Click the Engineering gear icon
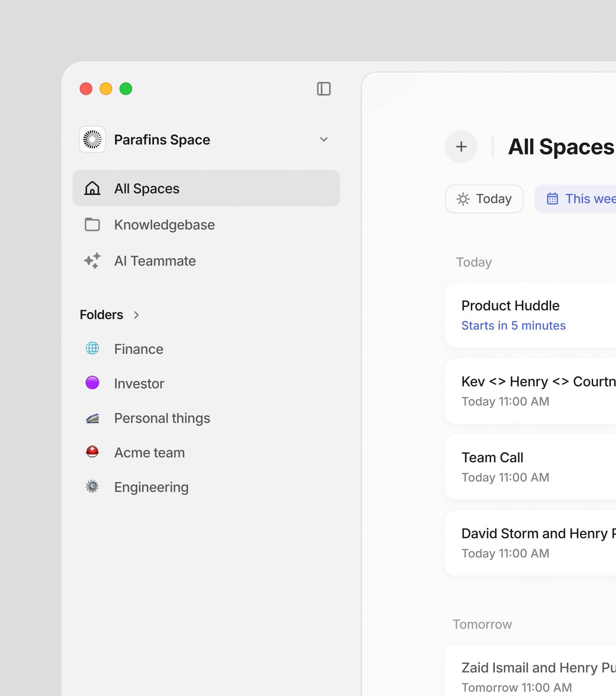The height and width of the screenshot is (696, 616). tap(92, 487)
